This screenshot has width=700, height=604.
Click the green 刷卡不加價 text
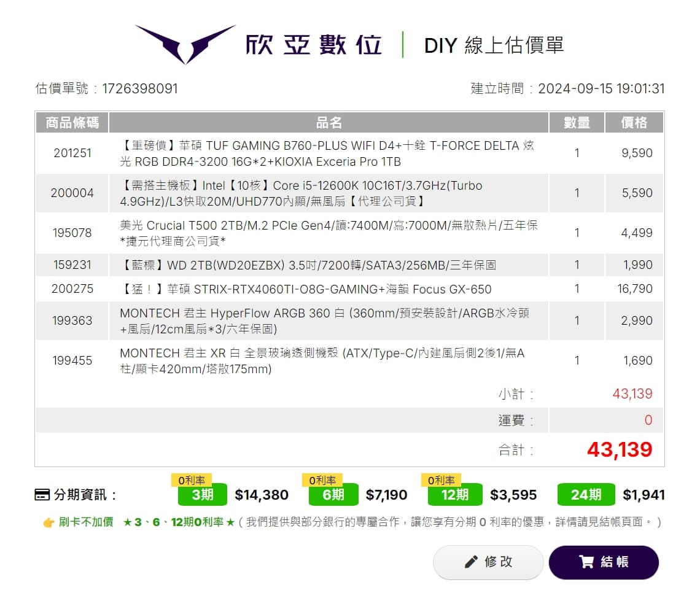(86, 522)
